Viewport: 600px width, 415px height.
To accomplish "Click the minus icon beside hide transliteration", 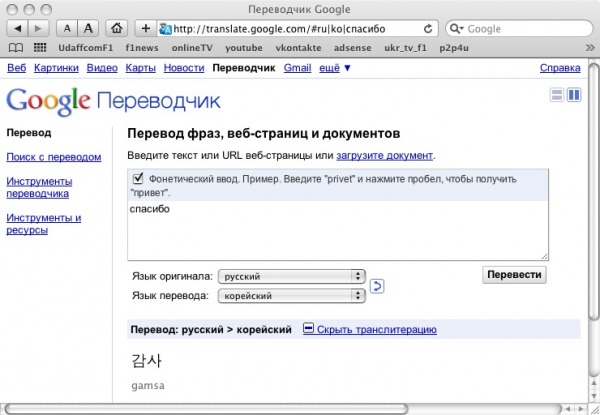I will point(308,328).
